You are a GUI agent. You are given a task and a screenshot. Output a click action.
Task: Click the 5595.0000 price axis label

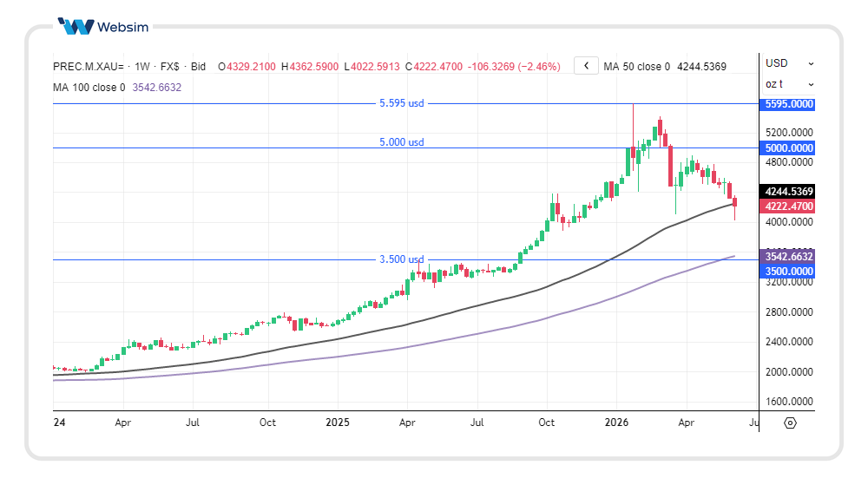tap(789, 104)
